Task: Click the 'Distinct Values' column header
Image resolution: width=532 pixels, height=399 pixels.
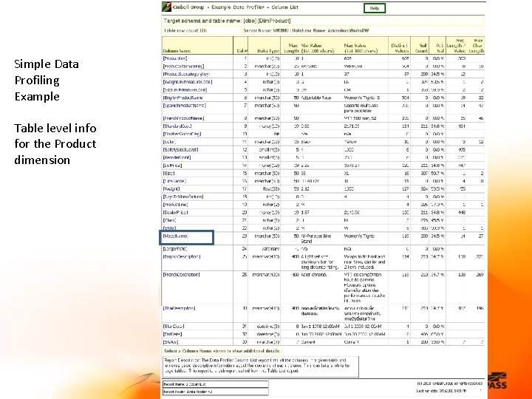Action: click(399, 48)
